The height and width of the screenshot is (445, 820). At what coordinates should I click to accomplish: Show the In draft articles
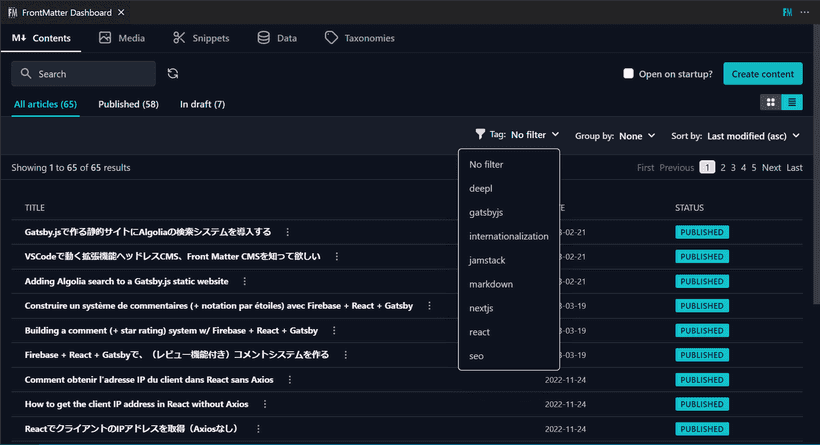click(x=202, y=104)
